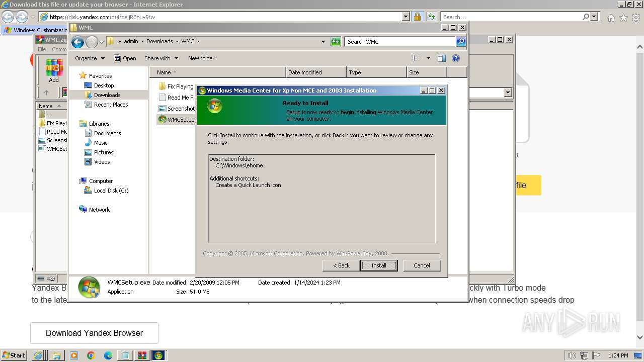Open IE address bar dropdown arrow
Viewport: 644px width, 362px height.
pos(406,17)
